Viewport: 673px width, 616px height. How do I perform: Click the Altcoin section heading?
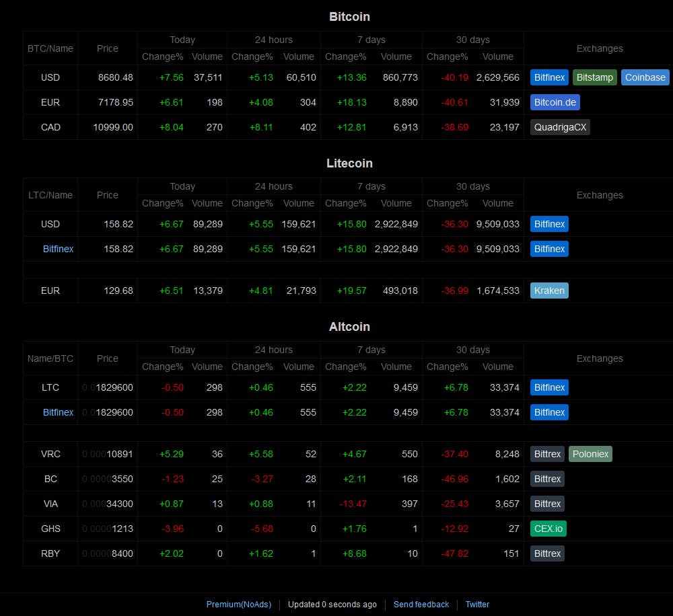point(349,327)
